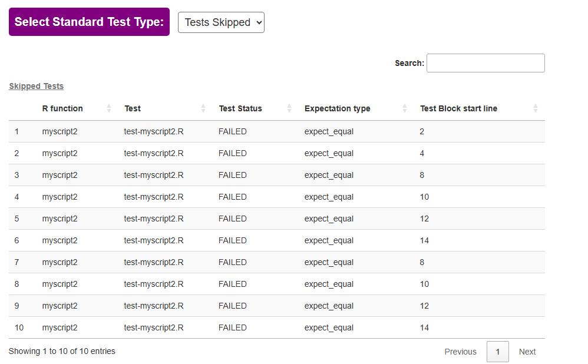Viewport: 588px width, 364px height.
Task: Click the R function column header
Action: click(62, 108)
